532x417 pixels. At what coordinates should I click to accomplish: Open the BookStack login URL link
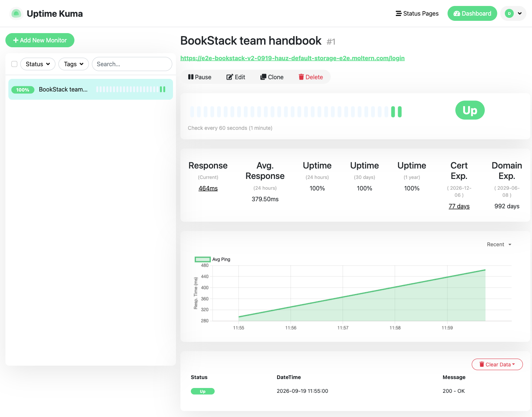point(292,58)
